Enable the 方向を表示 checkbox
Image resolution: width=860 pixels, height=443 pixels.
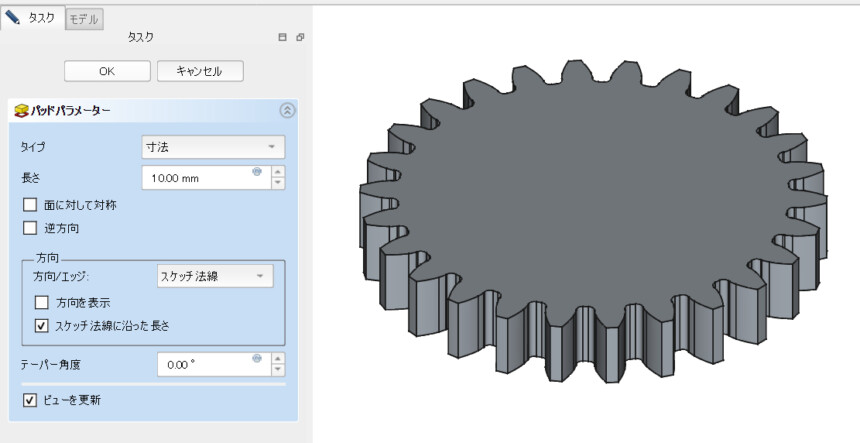42,302
